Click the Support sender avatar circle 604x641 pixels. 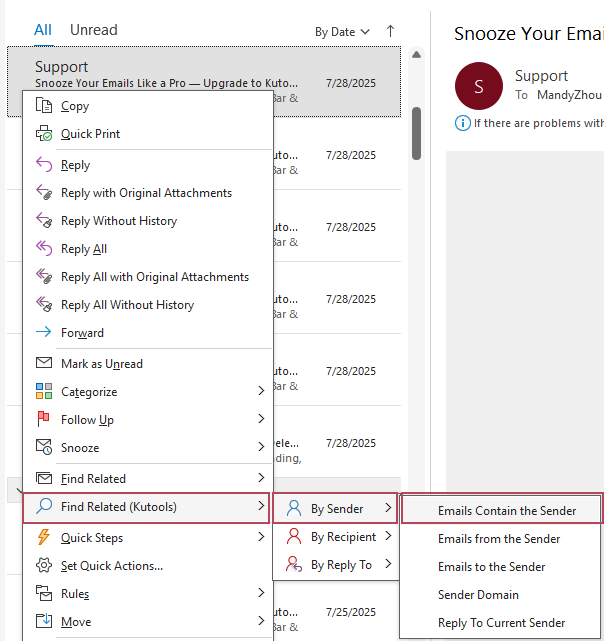tap(478, 86)
